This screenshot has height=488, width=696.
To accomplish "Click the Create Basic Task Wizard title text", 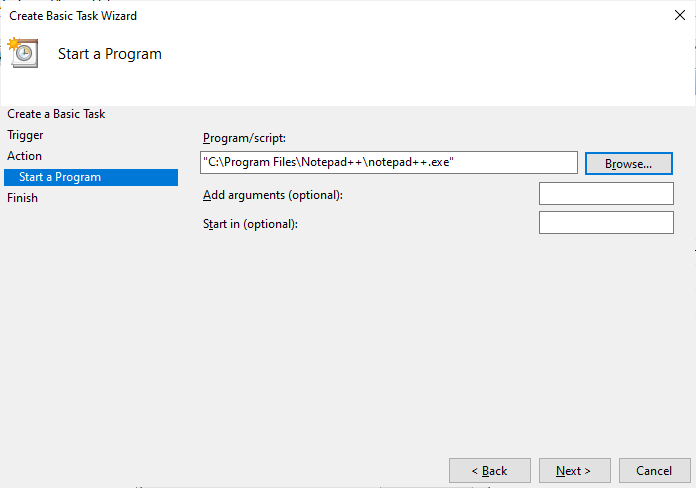I will pyautogui.click(x=73, y=16).
